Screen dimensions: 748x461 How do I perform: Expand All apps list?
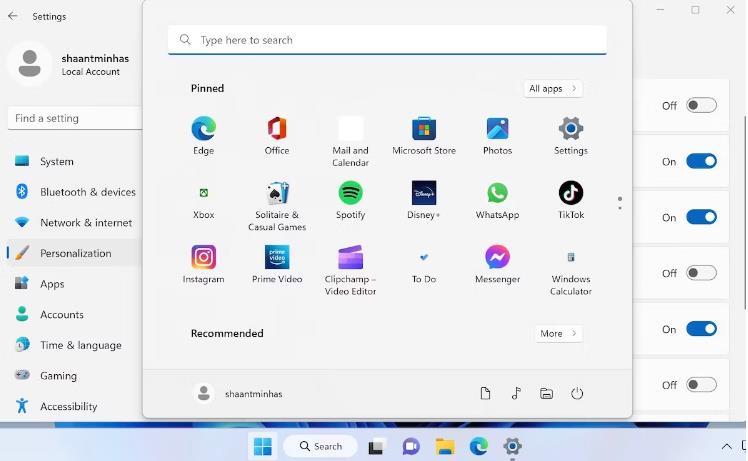pyautogui.click(x=553, y=89)
